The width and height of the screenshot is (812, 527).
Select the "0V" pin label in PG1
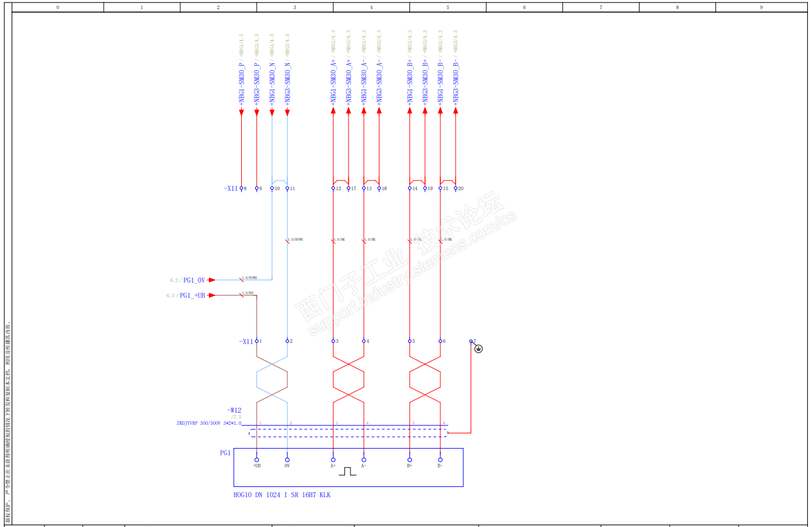pyautogui.click(x=287, y=466)
